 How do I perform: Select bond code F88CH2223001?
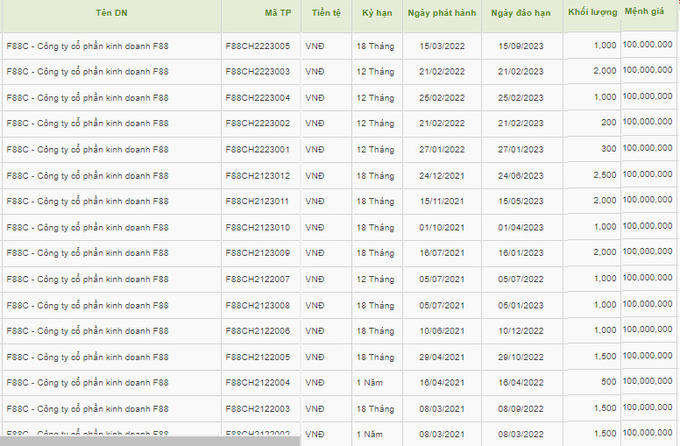[258, 149]
